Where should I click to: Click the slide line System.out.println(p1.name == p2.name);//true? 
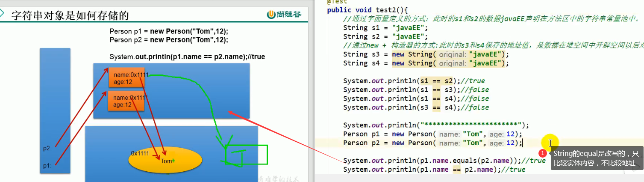pos(187,57)
